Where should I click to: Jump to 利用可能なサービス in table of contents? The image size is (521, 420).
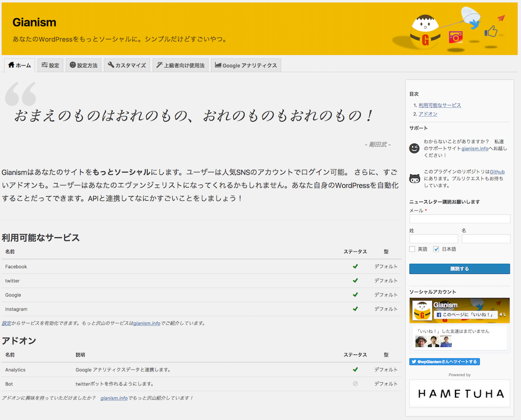(439, 105)
